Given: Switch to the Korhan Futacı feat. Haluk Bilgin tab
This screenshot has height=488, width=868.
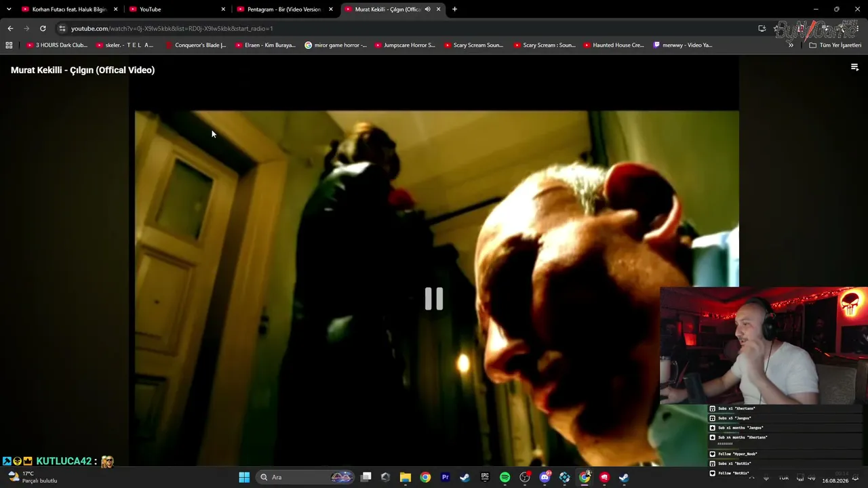Looking at the screenshot, I should 70,9.
